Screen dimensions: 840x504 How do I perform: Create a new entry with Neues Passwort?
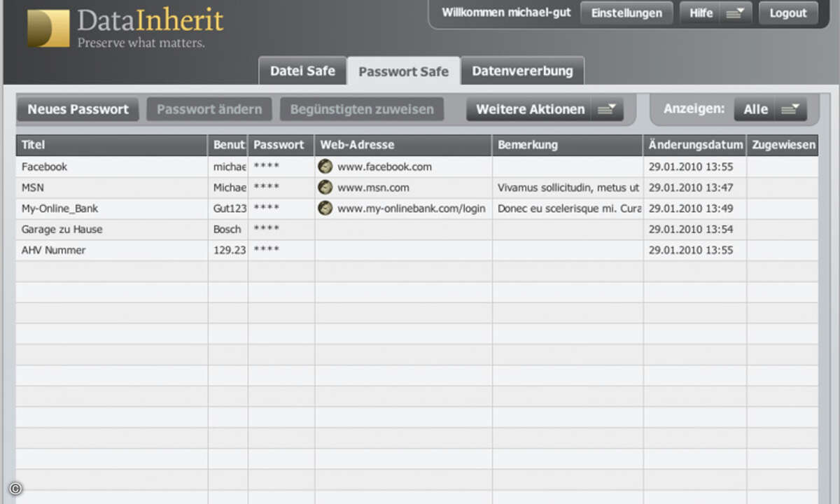[78, 109]
